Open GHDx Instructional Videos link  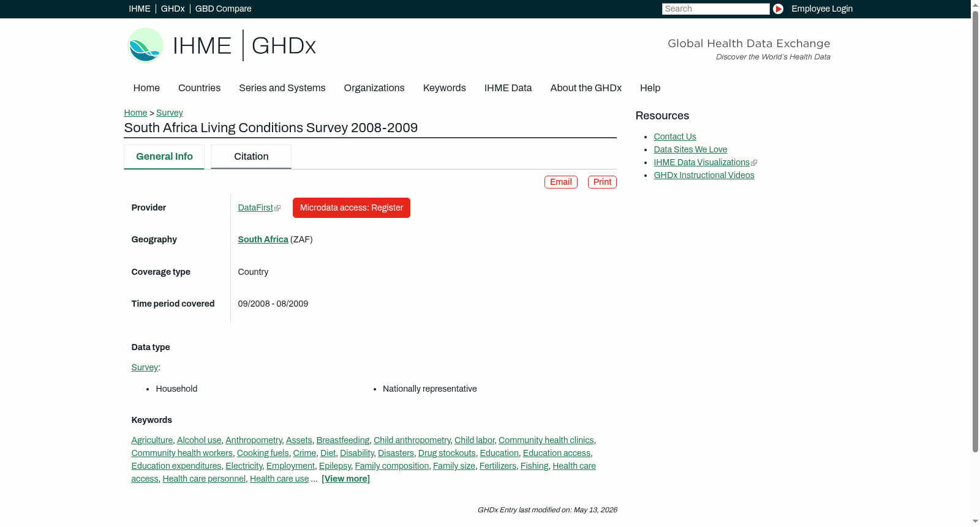click(704, 175)
